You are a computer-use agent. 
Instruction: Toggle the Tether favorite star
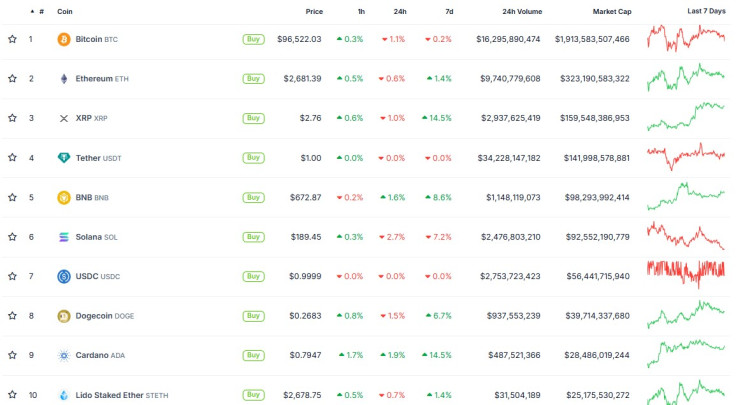(12, 157)
